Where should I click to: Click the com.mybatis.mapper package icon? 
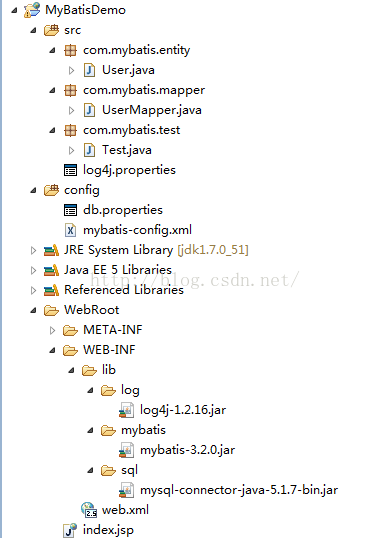(70, 90)
